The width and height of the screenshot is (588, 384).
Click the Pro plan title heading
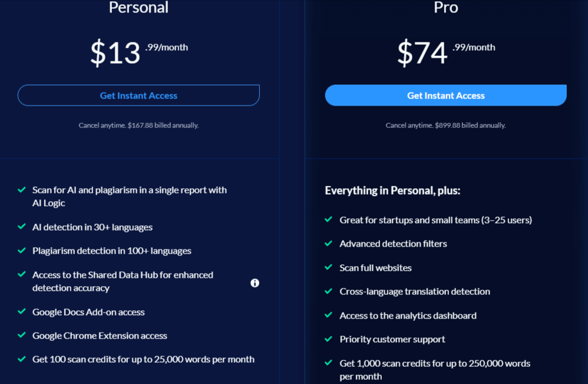click(x=445, y=8)
